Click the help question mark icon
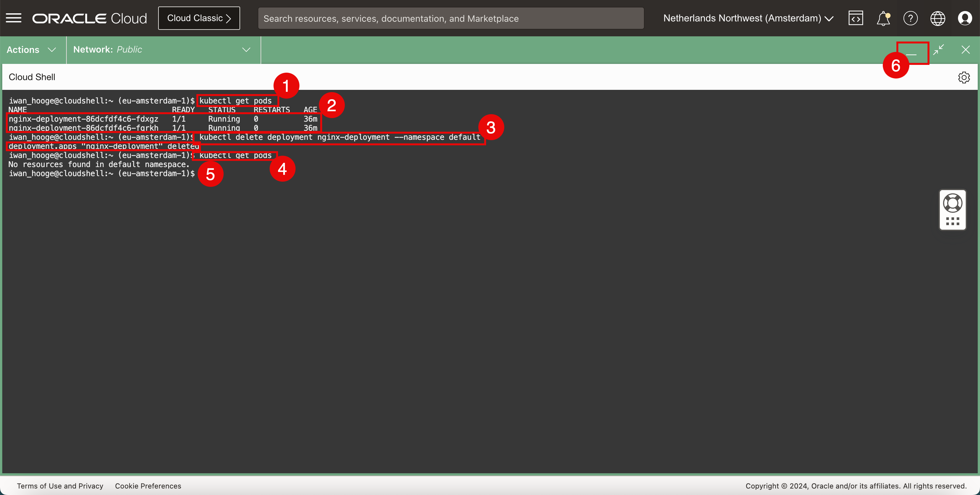Viewport: 980px width, 495px height. [x=910, y=18]
